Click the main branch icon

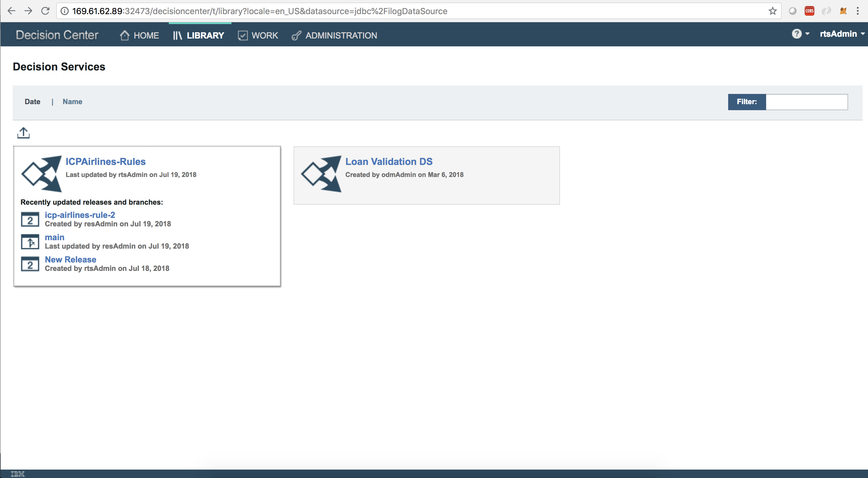coord(30,242)
